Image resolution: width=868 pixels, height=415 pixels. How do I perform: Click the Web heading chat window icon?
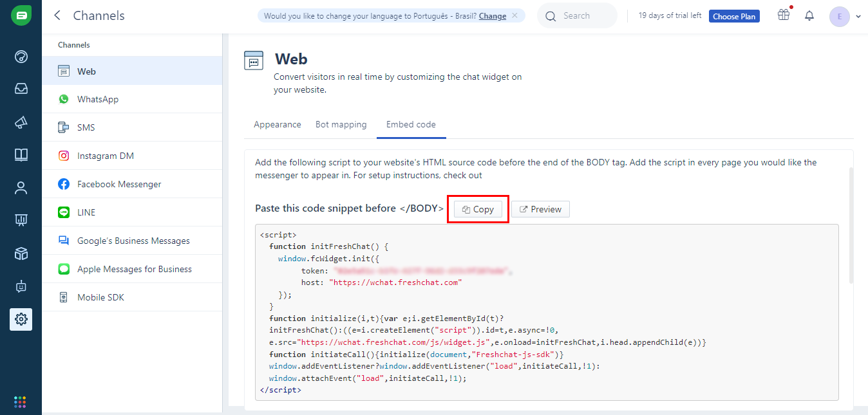click(254, 60)
